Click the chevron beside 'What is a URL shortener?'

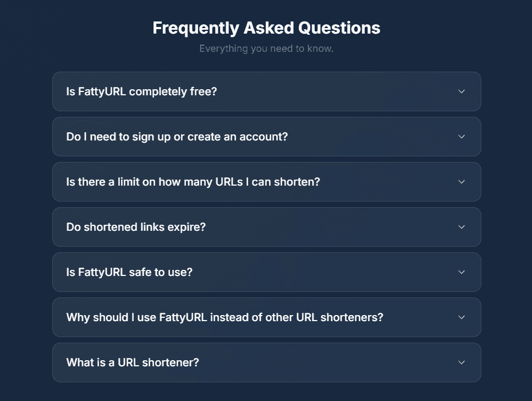click(x=462, y=362)
